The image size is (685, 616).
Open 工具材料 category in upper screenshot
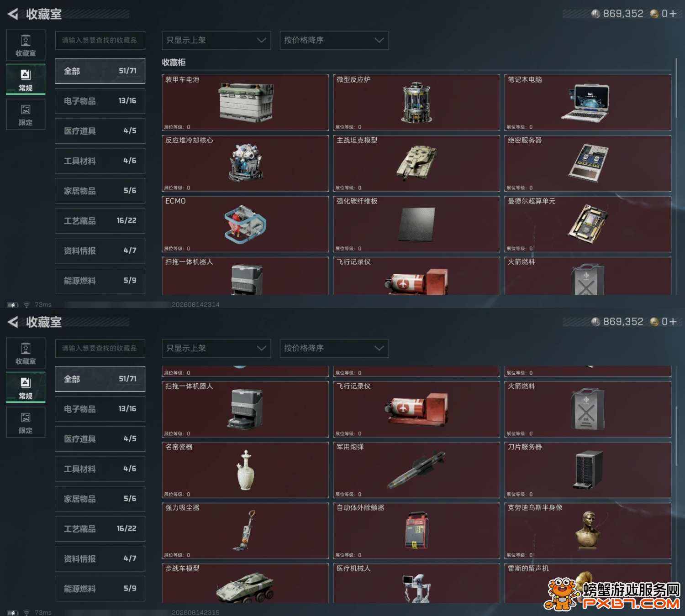coord(100,161)
